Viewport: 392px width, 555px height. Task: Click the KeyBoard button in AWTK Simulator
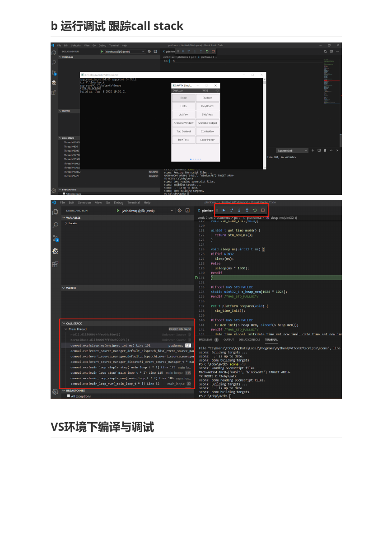[208, 106]
